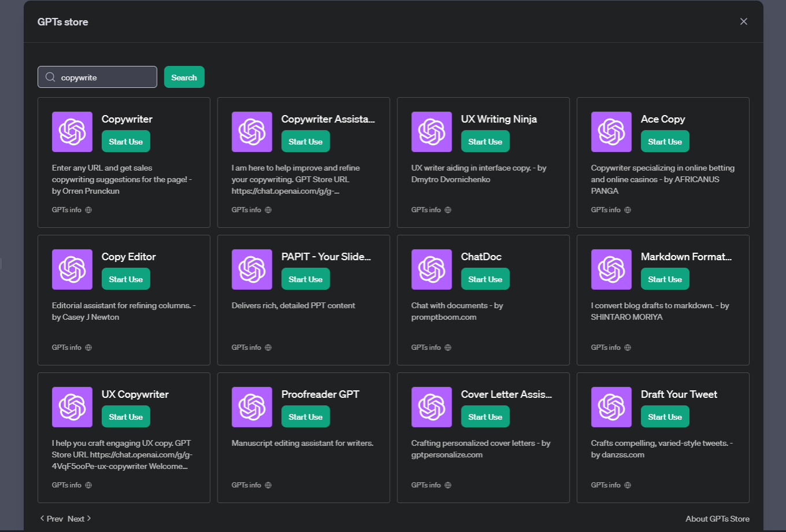Click globe icon on Copywriter card

[x=88, y=210]
